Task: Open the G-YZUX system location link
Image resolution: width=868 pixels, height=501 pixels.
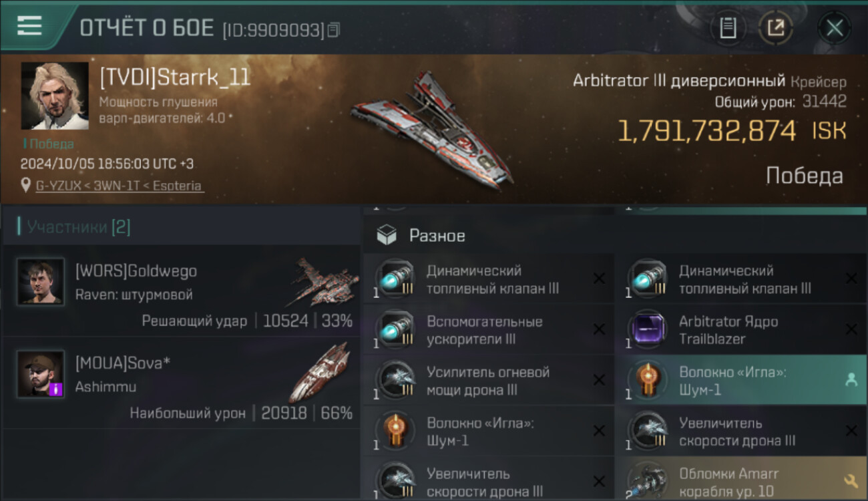Action: click(x=120, y=186)
